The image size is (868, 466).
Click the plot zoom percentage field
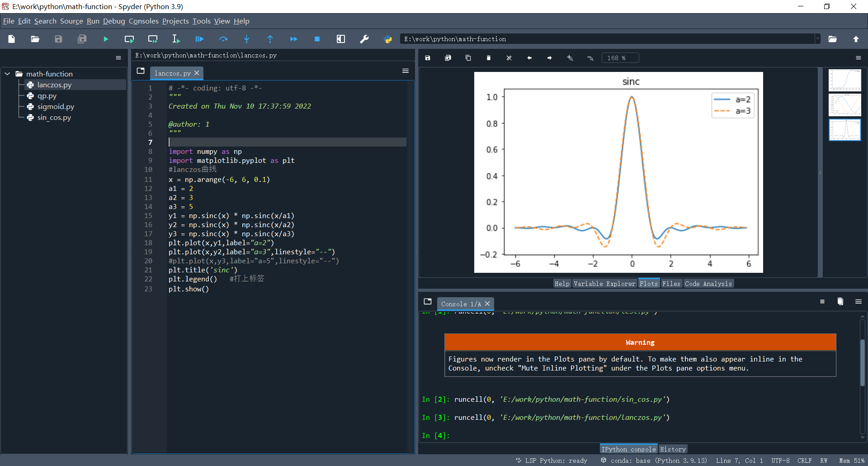[x=620, y=58]
